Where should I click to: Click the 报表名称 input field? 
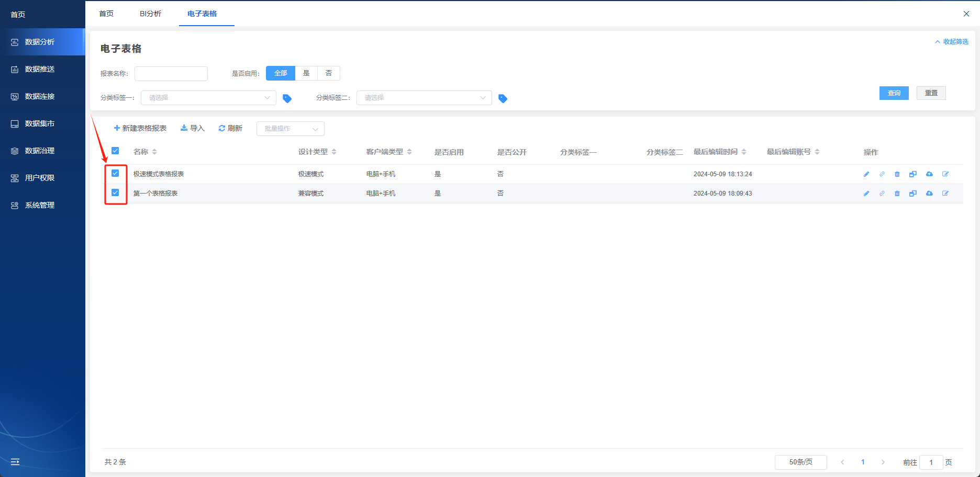point(171,74)
